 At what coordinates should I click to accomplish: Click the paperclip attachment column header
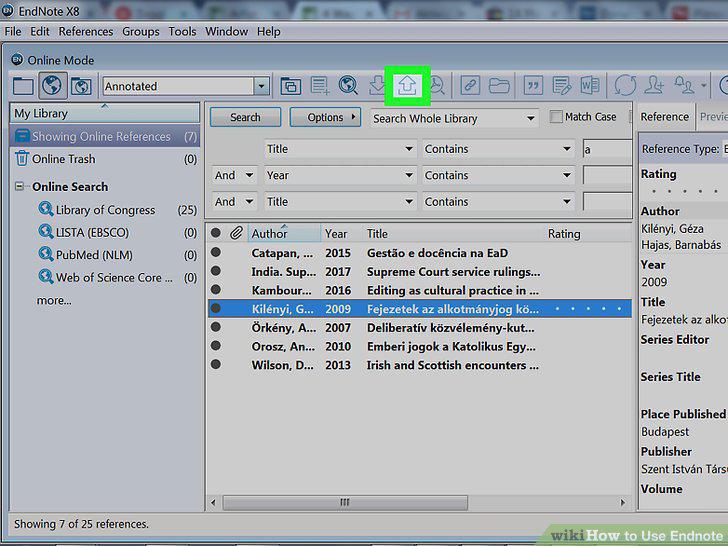coord(236,233)
